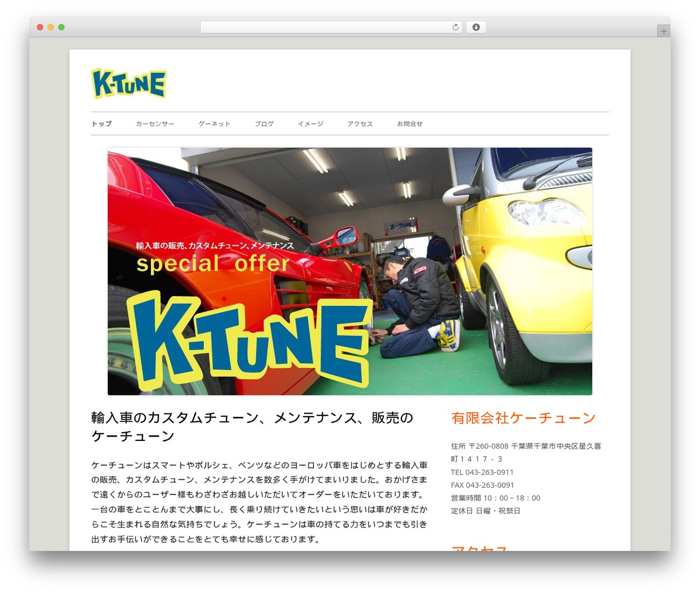Minimize the window with the yellow button

click(x=50, y=27)
